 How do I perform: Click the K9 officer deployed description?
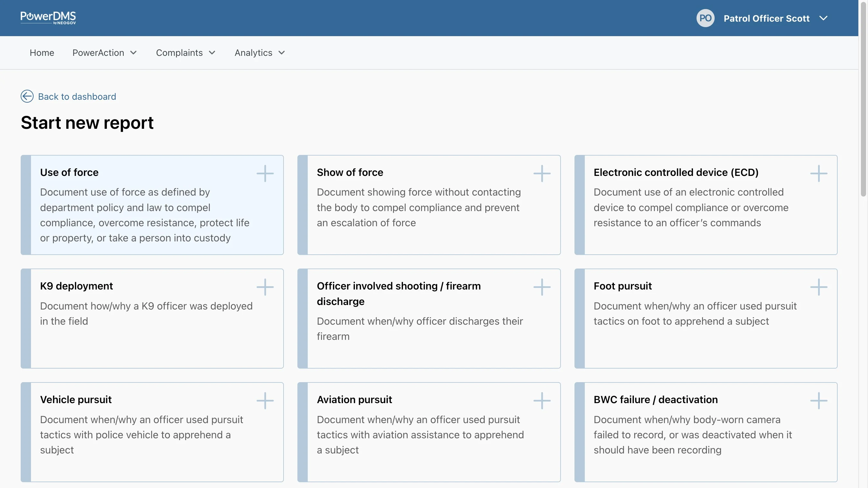pos(146,313)
